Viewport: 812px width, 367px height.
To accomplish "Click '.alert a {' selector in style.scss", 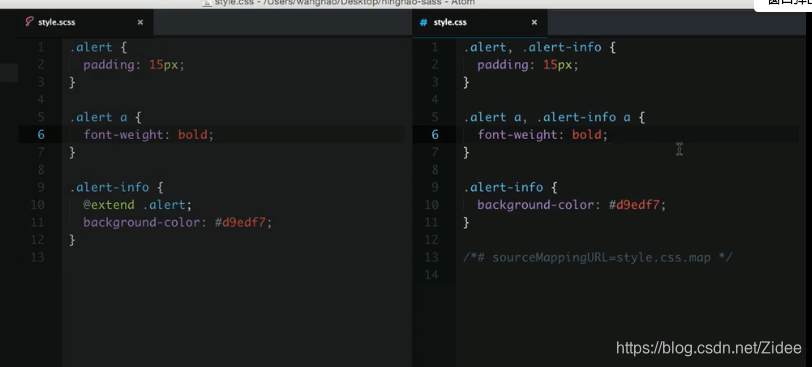I will [x=106, y=118].
